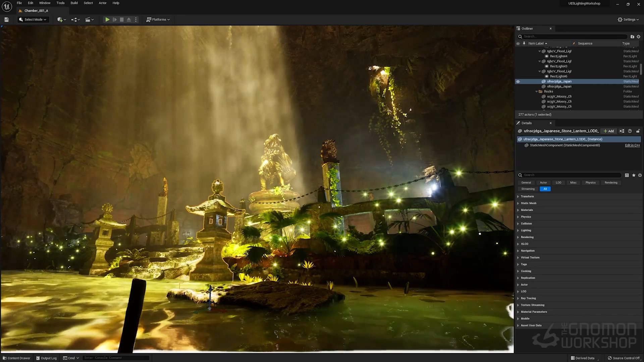The width and height of the screenshot is (644, 362).
Task: Enable the Rendering filter in Details
Action: tap(610, 183)
